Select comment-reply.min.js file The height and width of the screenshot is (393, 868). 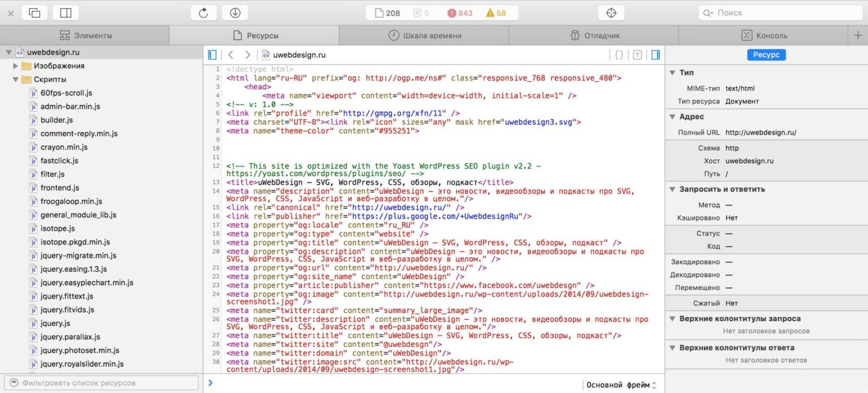pyautogui.click(x=79, y=134)
